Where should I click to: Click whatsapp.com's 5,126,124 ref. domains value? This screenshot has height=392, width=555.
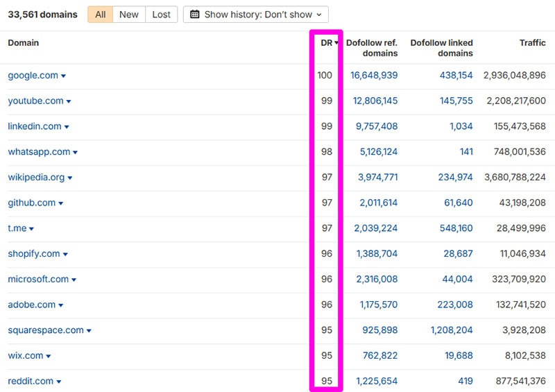click(x=379, y=152)
